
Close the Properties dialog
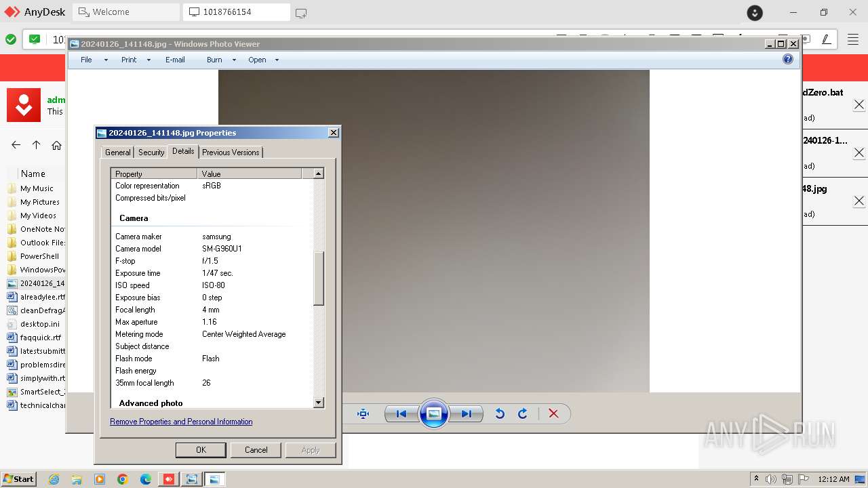pos(333,133)
